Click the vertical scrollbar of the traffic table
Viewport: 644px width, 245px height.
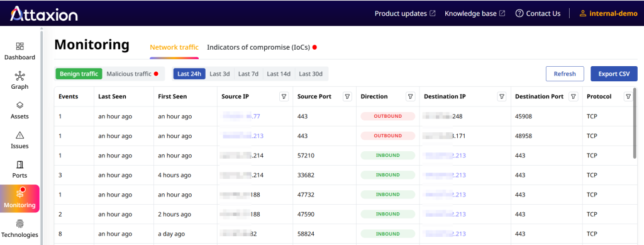tap(635, 123)
